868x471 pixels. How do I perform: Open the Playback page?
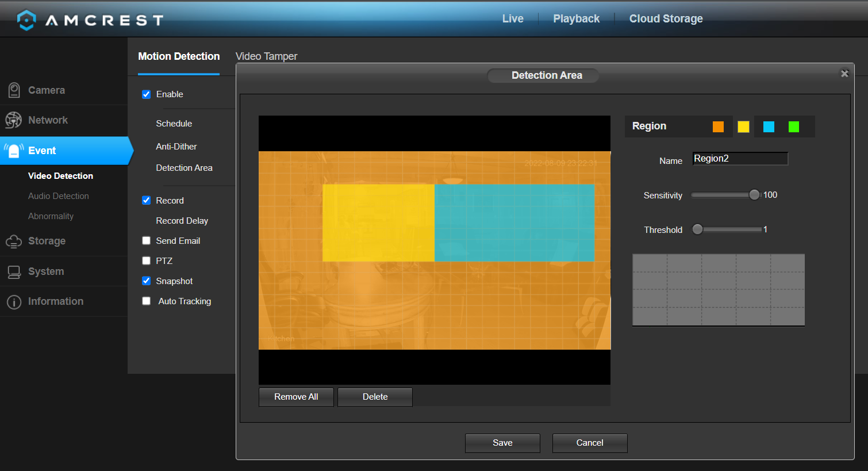(x=576, y=19)
